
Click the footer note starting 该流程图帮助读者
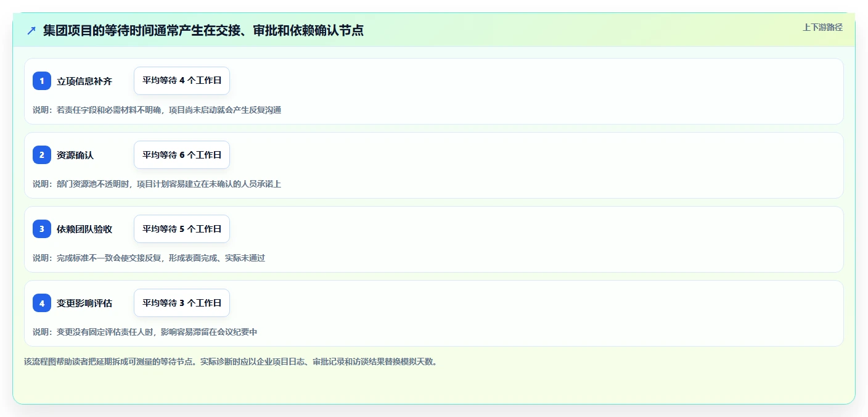pyautogui.click(x=232, y=361)
